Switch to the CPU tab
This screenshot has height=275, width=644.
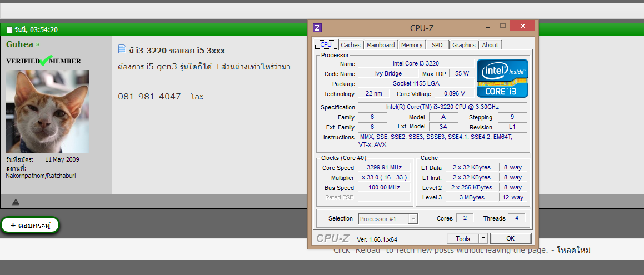(x=326, y=45)
